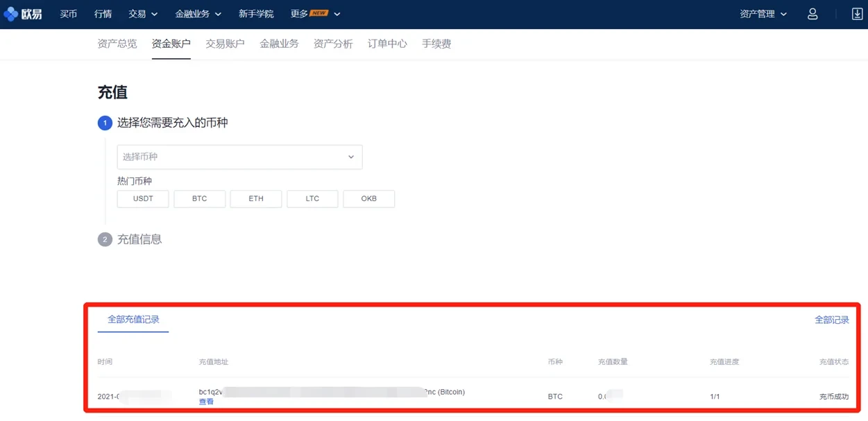Open the 全部记录 link

(832, 319)
